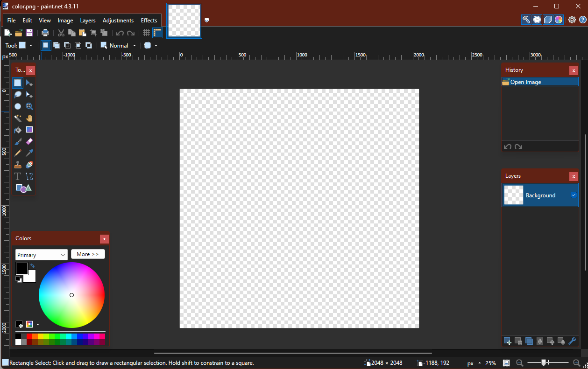
Task: Select the Eraser tool
Action: click(29, 141)
